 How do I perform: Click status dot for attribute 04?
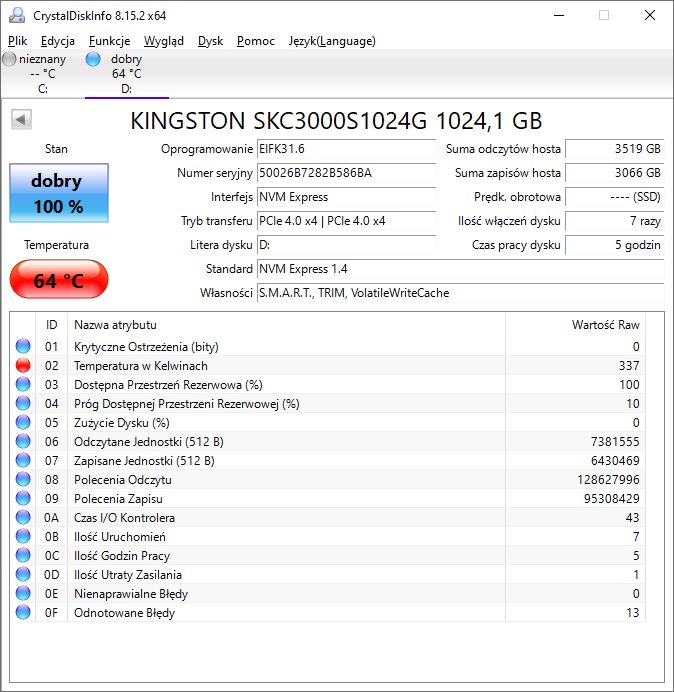pyautogui.click(x=23, y=403)
